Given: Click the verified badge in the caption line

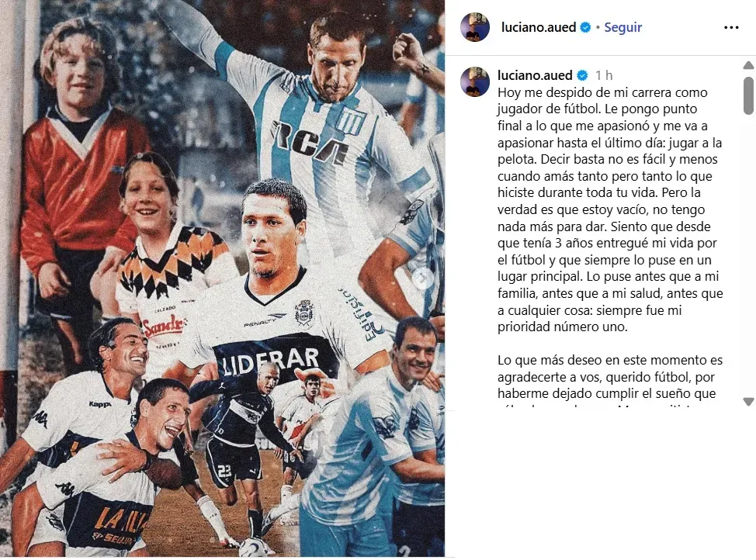Looking at the screenshot, I should coord(582,76).
